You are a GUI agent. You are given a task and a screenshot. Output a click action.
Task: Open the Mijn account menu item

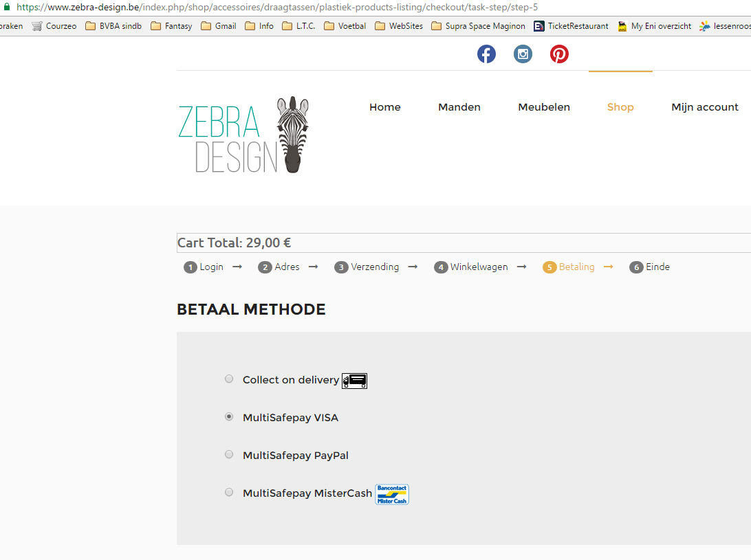704,107
